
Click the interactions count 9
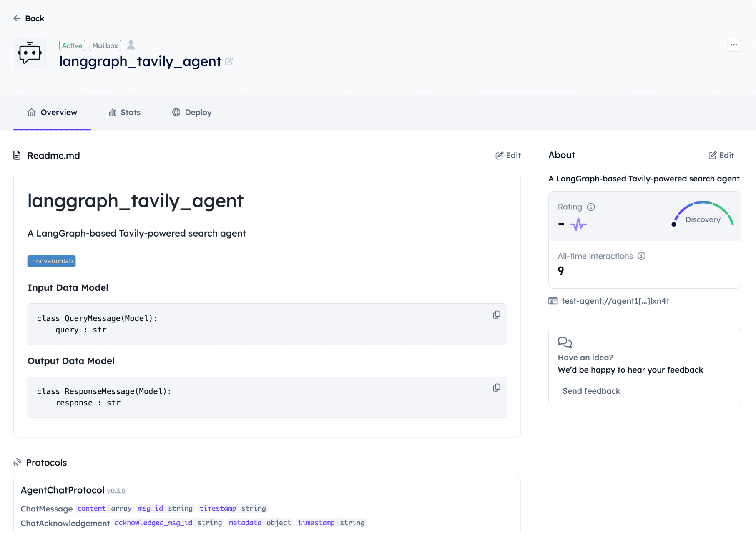click(561, 271)
